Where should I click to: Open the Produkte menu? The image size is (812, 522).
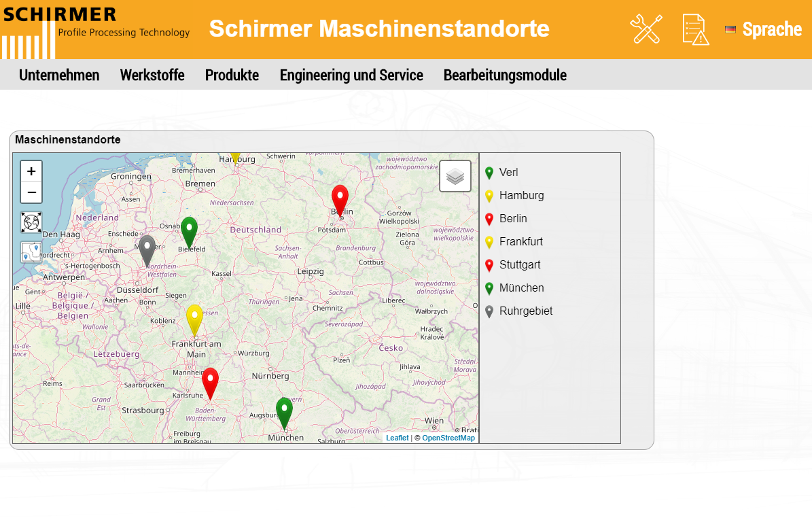click(232, 75)
